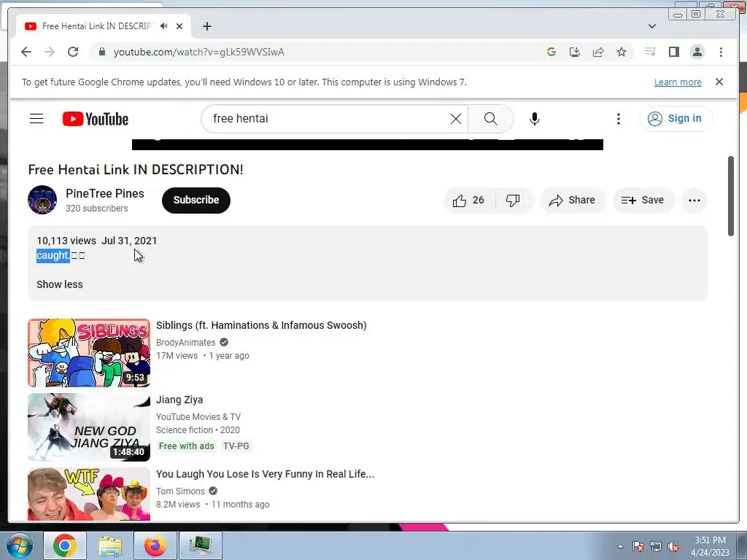Screen dimensions: 747x560
Task: Submit search with the magnifier button
Action: (x=491, y=119)
